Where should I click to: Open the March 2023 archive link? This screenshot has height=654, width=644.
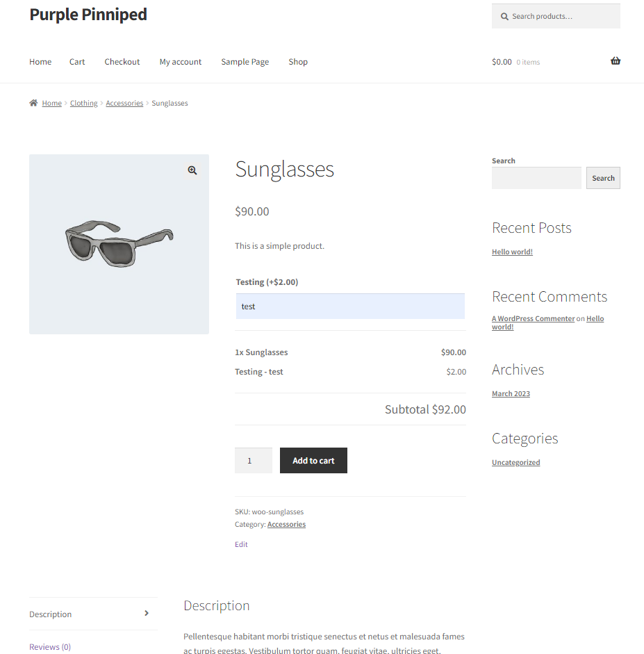tap(511, 393)
